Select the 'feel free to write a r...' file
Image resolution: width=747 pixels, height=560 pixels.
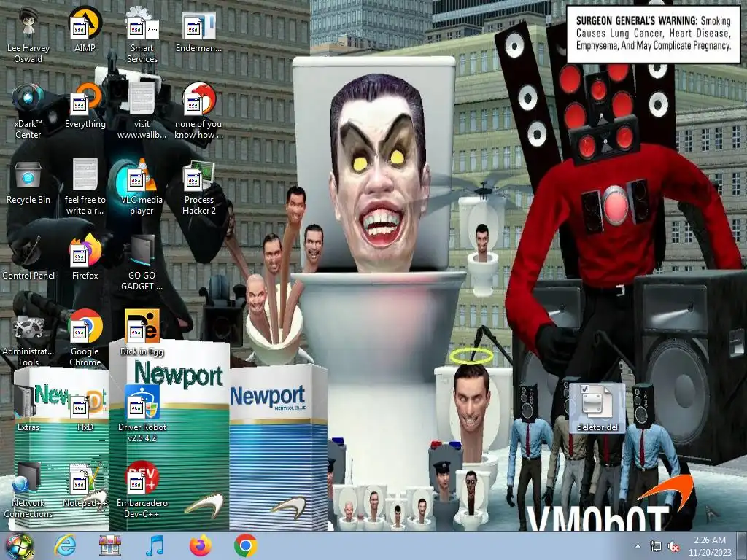[x=85, y=187]
